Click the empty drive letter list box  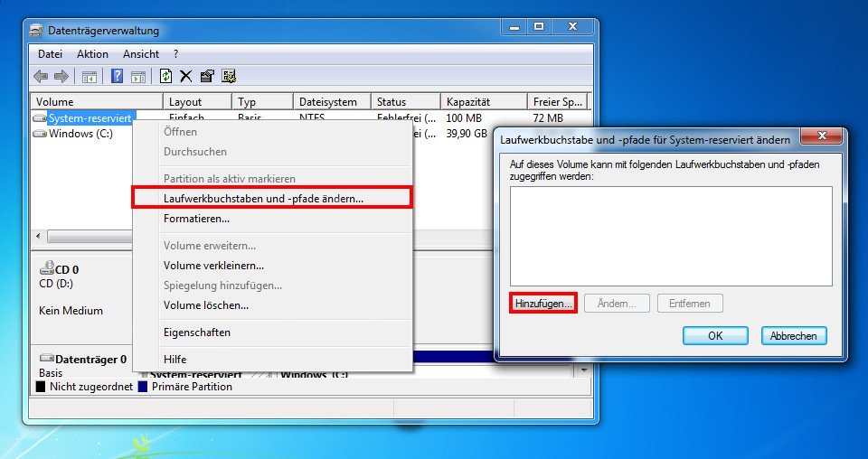(x=671, y=236)
